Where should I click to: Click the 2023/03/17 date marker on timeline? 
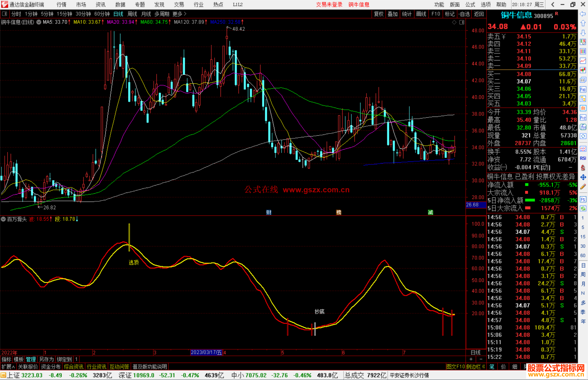(206, 352)
